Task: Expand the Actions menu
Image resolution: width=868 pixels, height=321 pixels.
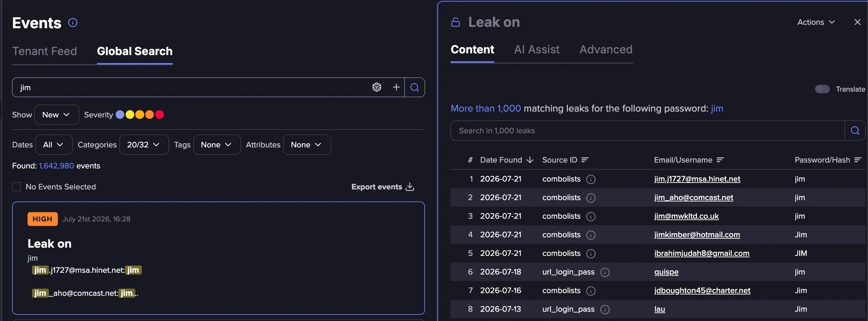Action: 816,22
